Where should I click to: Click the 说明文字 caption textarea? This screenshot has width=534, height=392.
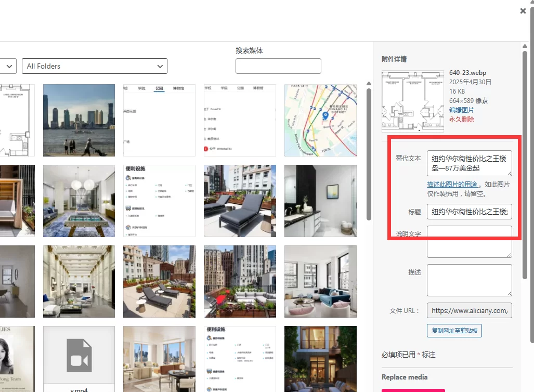(470, 241)
